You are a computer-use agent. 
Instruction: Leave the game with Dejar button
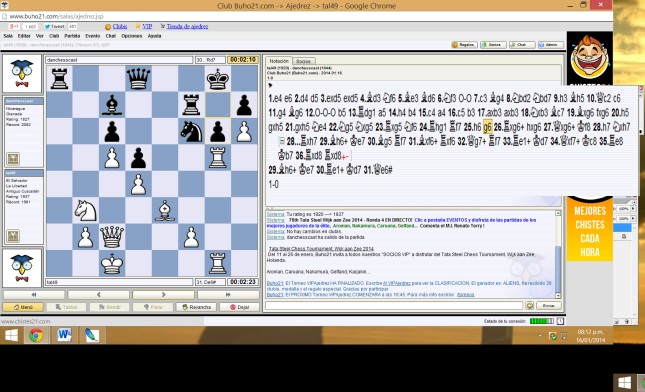239,307
